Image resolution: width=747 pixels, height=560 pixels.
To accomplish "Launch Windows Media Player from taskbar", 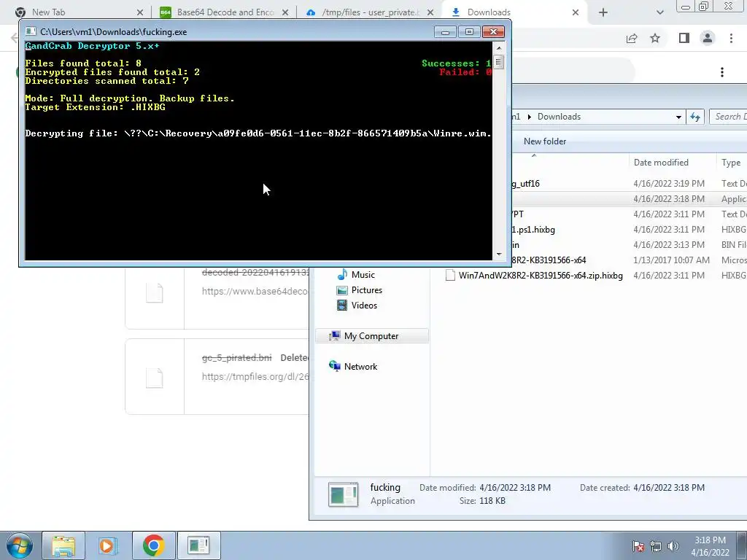I will pyautogui.click(x=108, y=545).
